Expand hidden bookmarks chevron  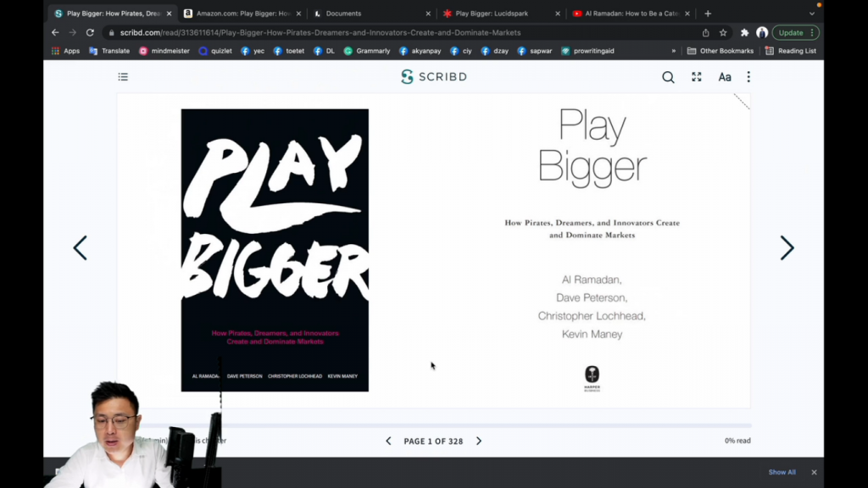pyautogui.click(x=674, y=51)
